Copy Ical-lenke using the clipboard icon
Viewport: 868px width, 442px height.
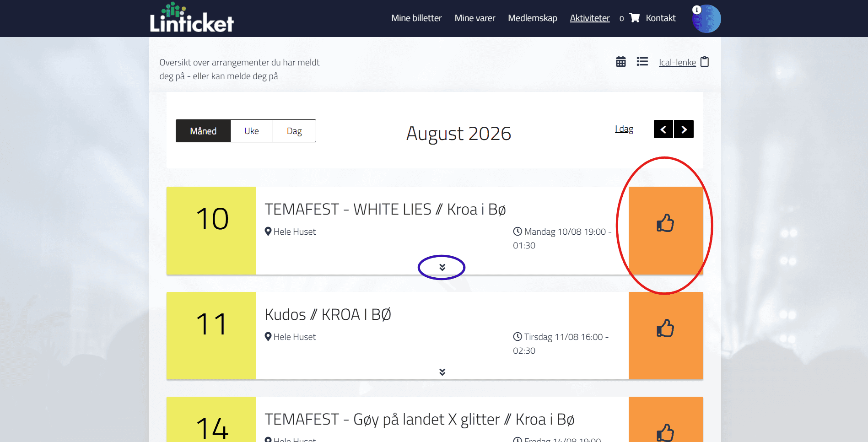point(705,61)
